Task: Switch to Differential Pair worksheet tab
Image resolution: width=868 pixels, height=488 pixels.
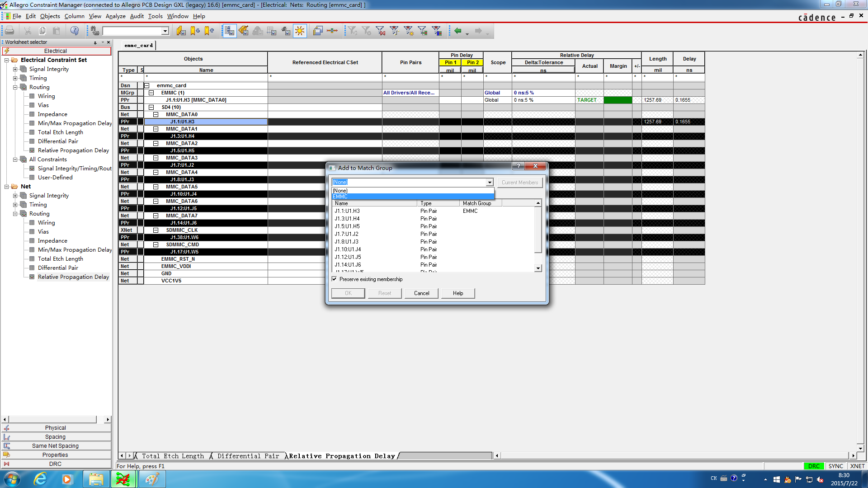Action: (x=248, y=456)
